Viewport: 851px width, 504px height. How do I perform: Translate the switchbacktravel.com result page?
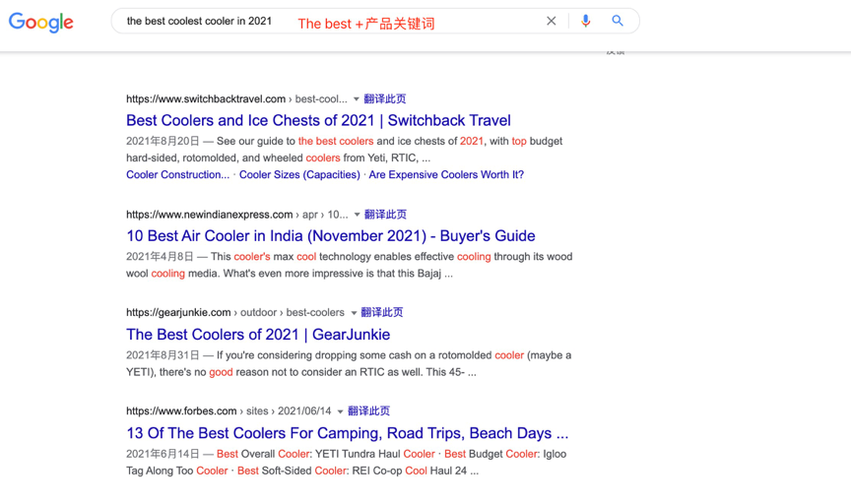pos(385,98)
